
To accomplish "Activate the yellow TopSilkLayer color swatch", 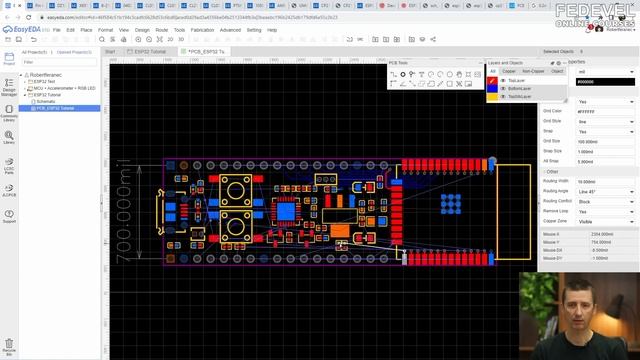I will (493, 97).
